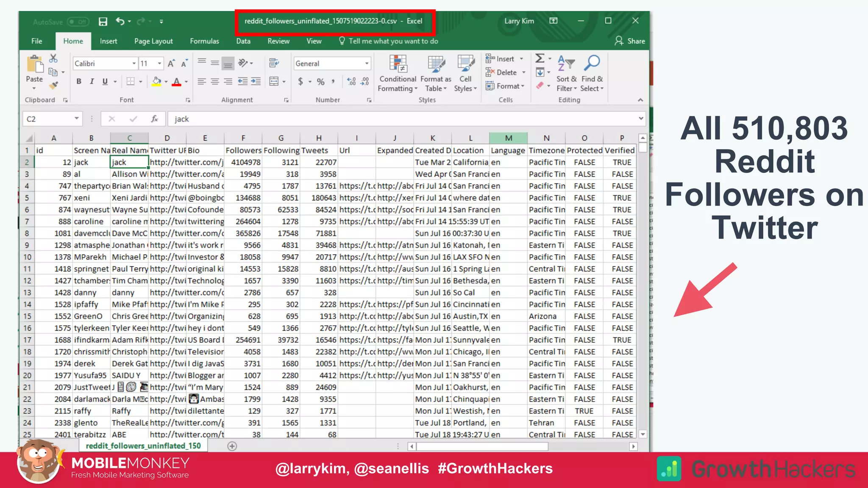
Task: Toggle Bold formatting
Action: [79, 81]
